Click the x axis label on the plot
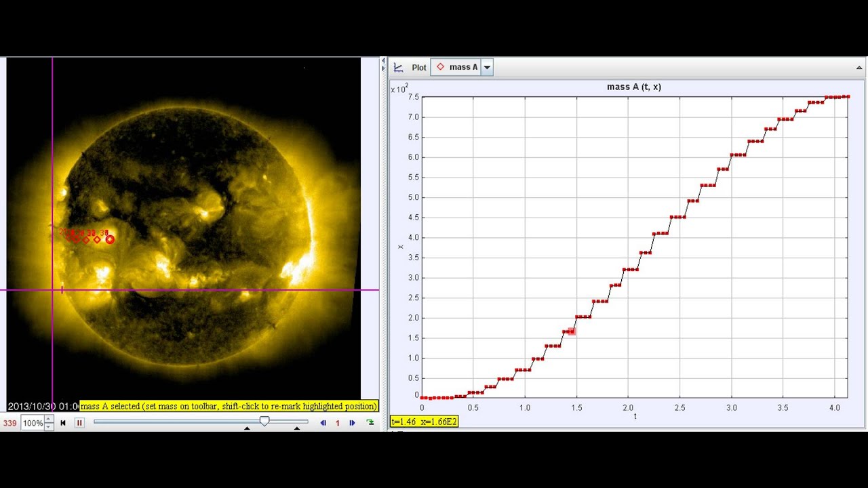The width and height of the screenshot is (868, 488). point(401,247)
